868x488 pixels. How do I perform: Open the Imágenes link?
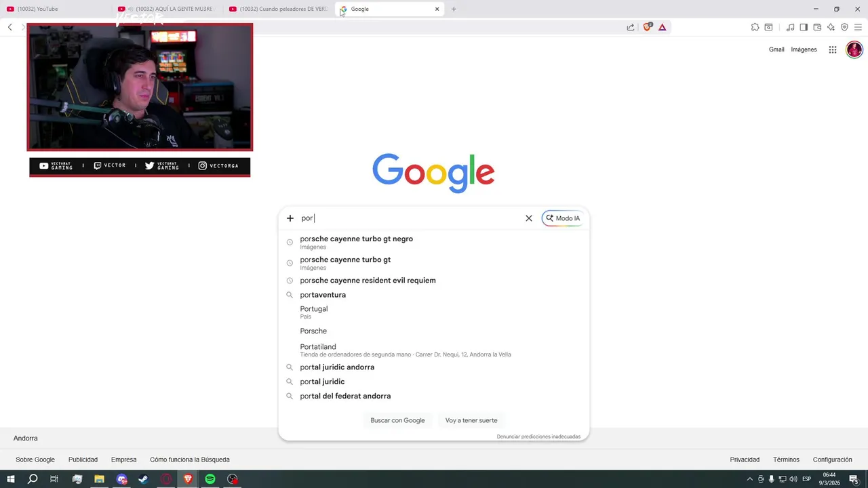point(804,49)
